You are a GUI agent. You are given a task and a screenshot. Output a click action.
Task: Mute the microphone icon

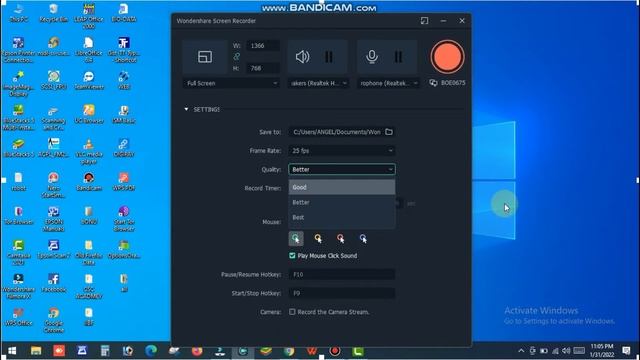(x=372, y=57)
